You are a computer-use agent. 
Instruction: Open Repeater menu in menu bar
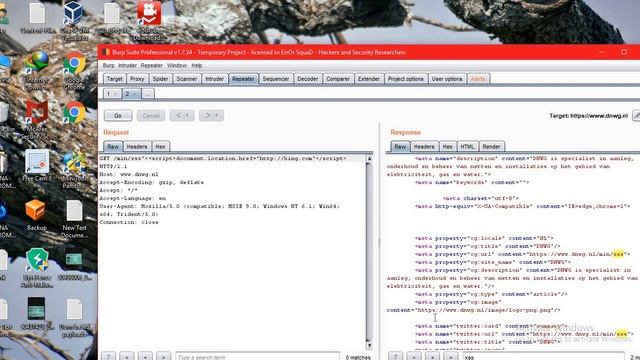point(151,65)
